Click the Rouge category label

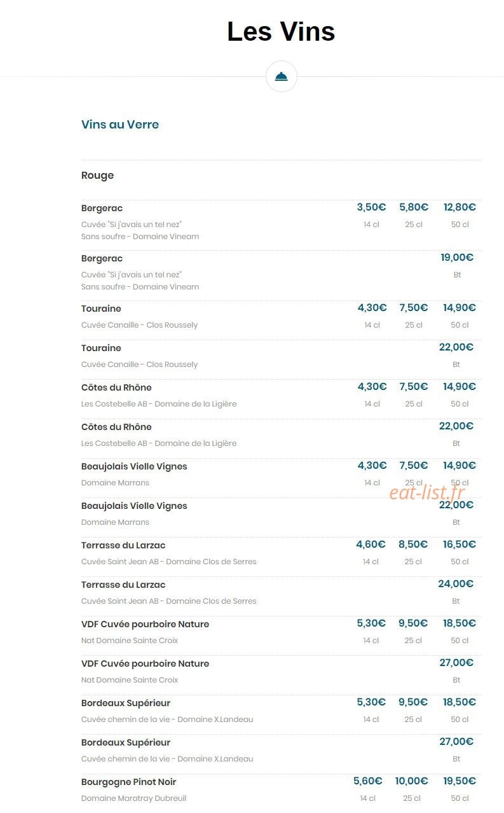pos(97,176)
